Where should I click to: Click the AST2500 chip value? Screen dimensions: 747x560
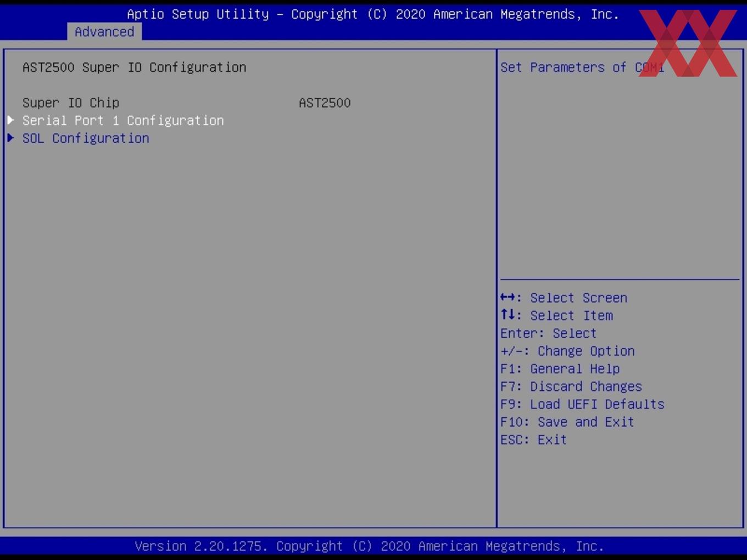coord(325,103)
